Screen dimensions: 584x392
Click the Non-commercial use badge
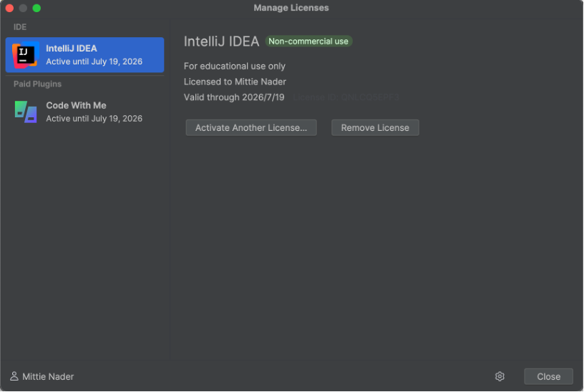click(x=308, y=41)
